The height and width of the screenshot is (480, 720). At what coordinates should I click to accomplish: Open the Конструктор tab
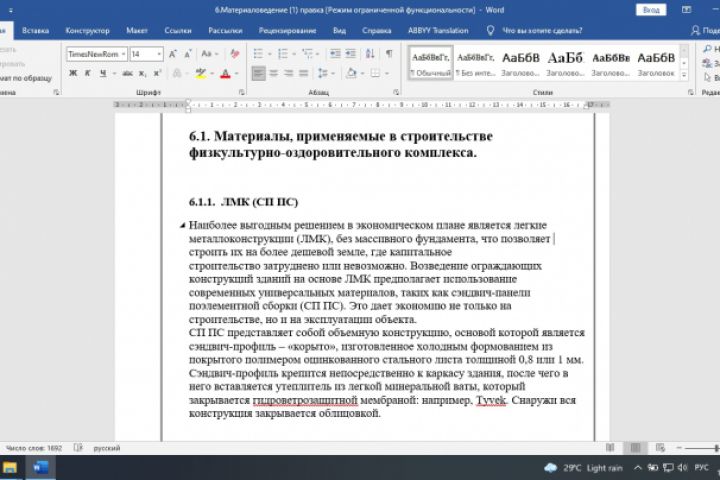click(87, 31)
